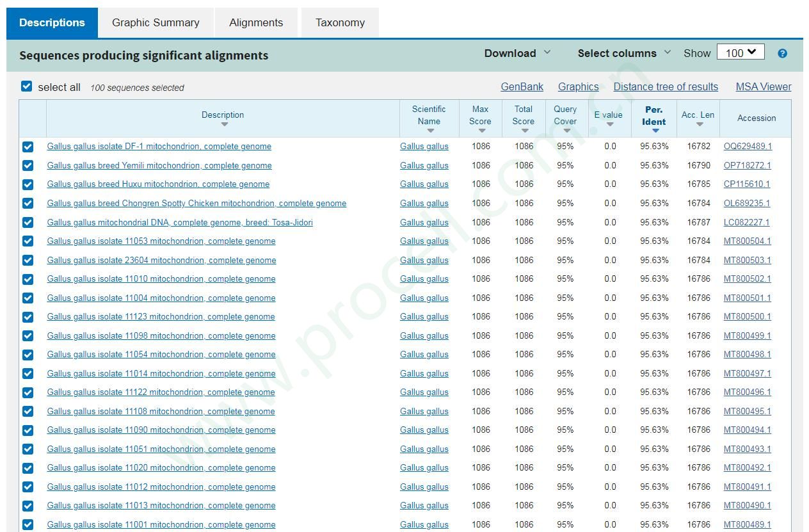
Task: Sort by the Scientific Name column arrow
Action: (x=430, y=131)
